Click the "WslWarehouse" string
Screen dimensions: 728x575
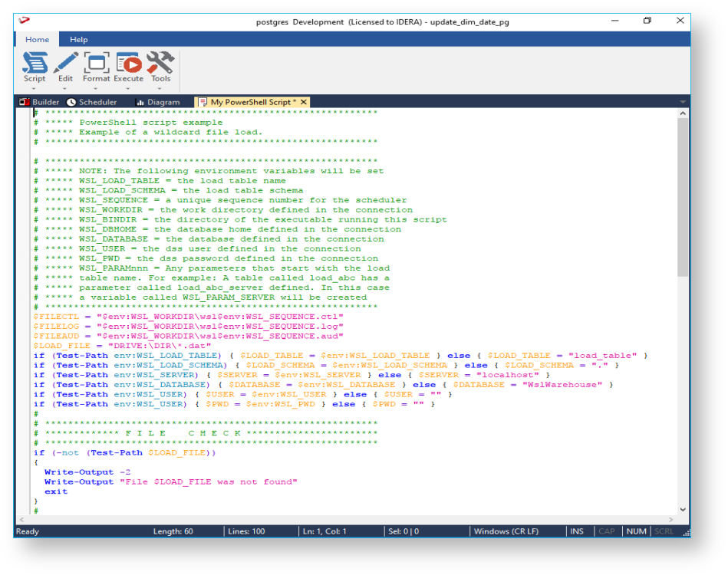(562, 385)
